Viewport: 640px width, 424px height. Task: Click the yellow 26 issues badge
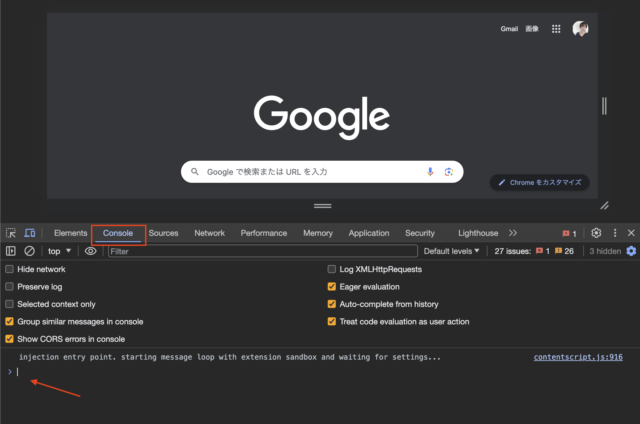(564, 251)
